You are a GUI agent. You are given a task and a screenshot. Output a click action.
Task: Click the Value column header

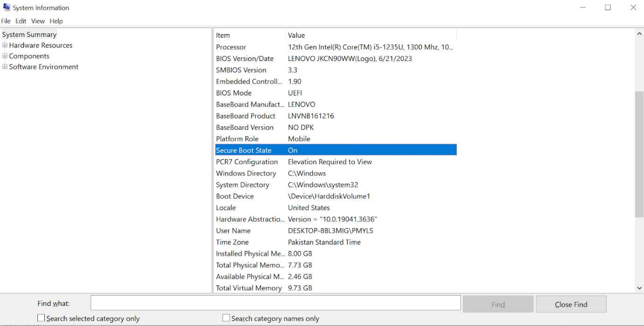[327, 35]
